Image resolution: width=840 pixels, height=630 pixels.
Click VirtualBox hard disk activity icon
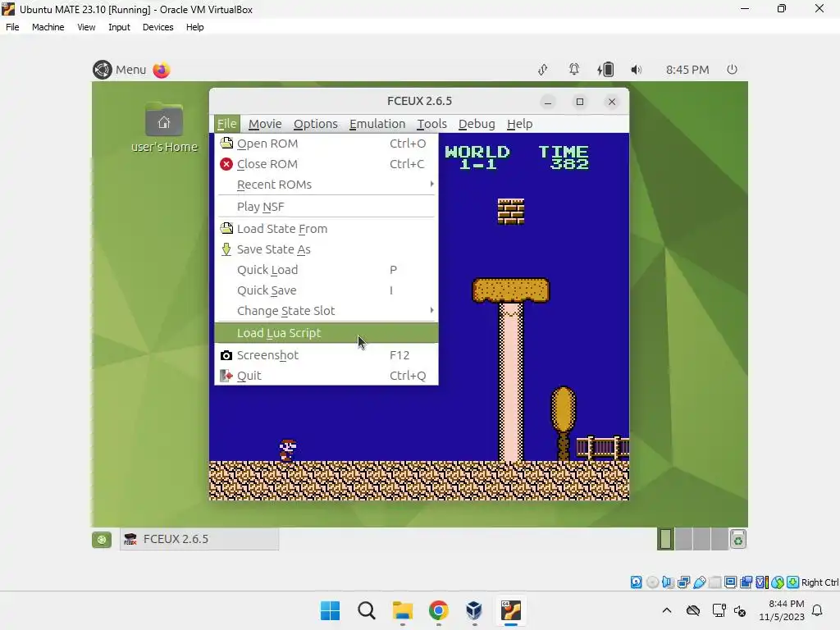636,582
